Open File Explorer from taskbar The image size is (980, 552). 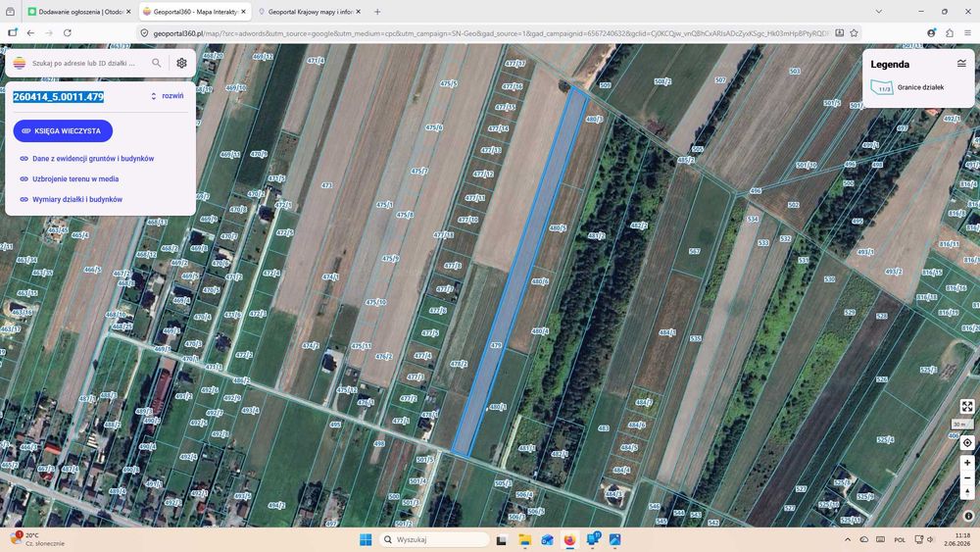[524, 539]
